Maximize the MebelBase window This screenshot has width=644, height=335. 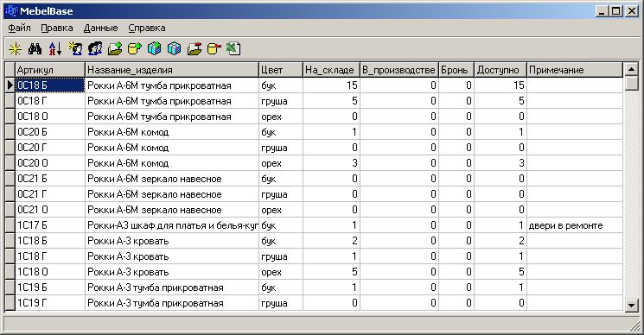[616, 11]
